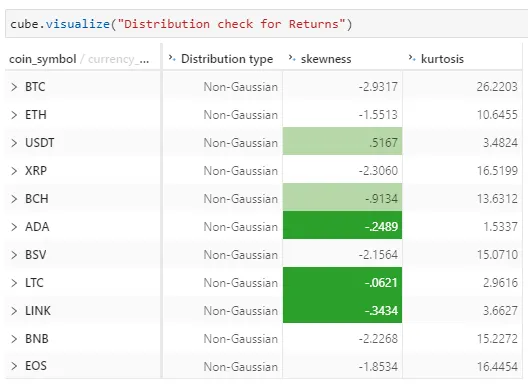528x387 pixels.
Task: Expand the BTC row
Action: point(14,87)
